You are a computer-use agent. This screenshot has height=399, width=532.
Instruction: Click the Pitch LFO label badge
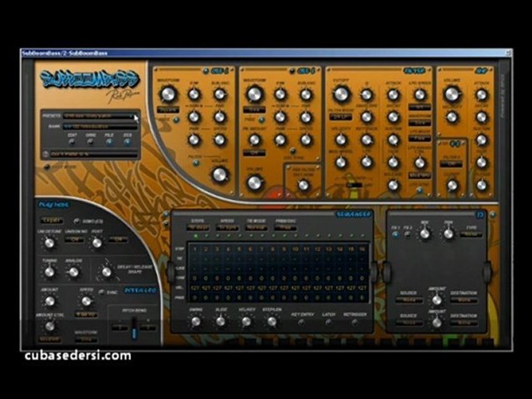click(x=140, y=290)
